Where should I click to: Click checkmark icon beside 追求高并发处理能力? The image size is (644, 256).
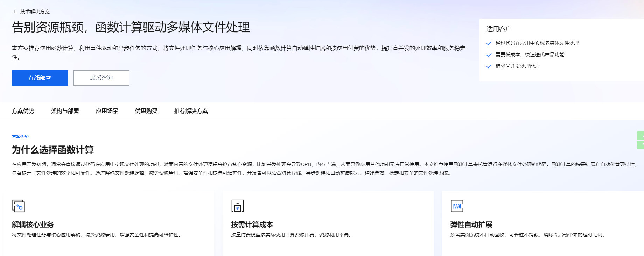pyautogui.click(x=489, y=66)
